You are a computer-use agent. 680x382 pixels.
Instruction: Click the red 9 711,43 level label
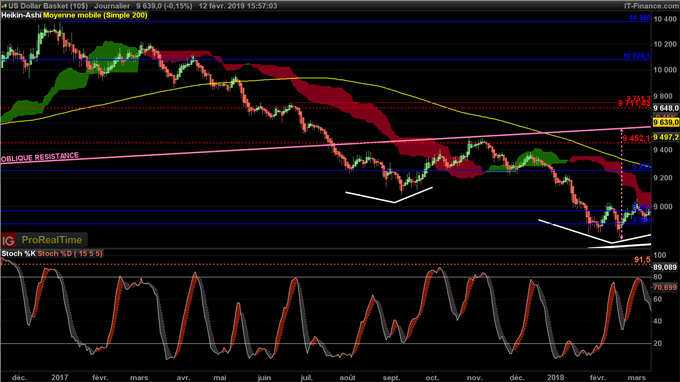(634, 103)
